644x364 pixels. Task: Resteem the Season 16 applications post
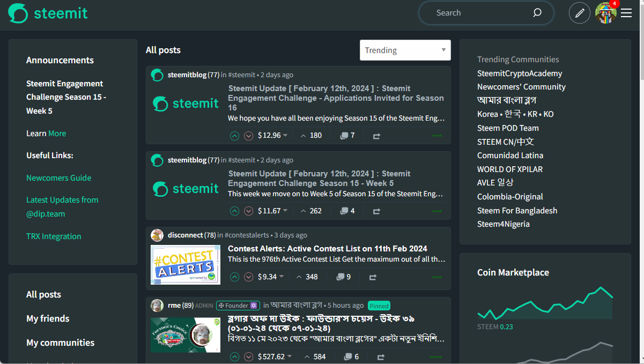coord(376,136)
